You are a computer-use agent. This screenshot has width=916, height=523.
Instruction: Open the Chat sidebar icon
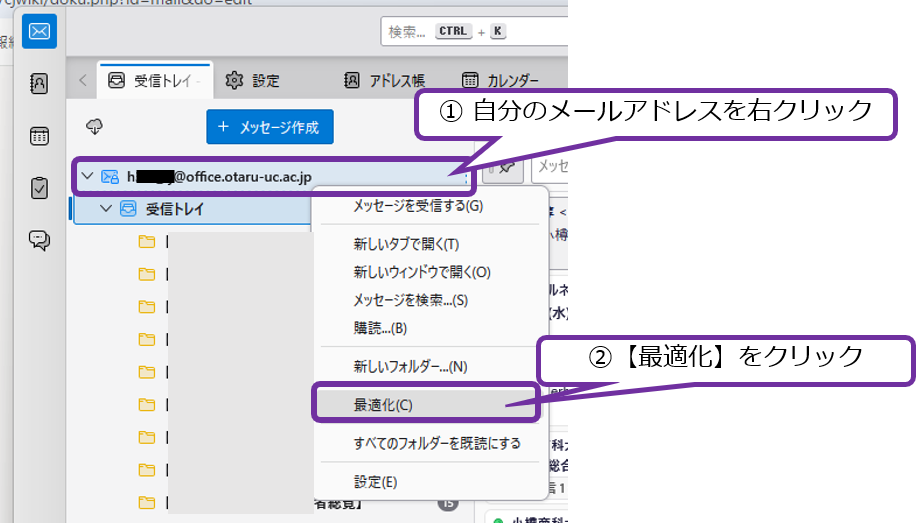39,240
